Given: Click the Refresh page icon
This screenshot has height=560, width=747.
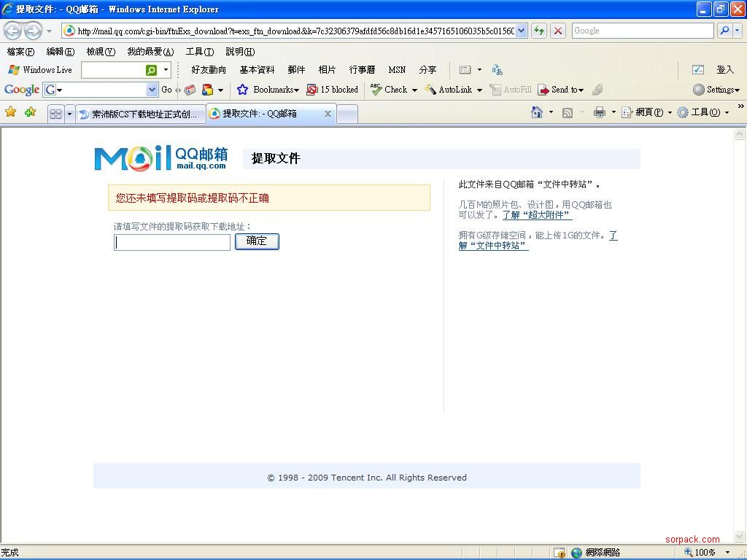Looking at the screenshot, I should click(539, 31).
